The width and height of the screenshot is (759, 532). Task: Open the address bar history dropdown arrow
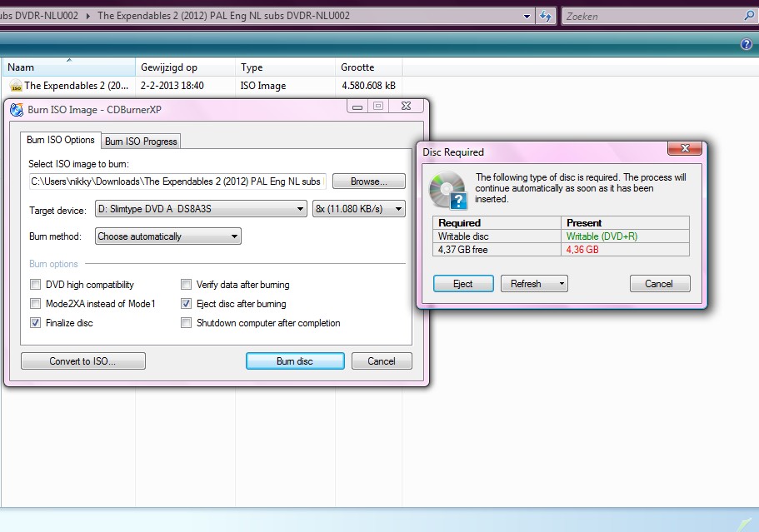pos(527,17)
